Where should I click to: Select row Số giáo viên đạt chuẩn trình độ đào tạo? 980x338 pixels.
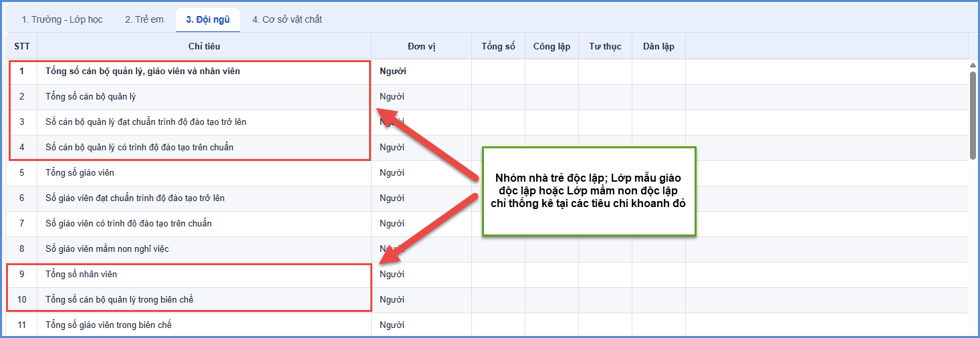(488, 198)
